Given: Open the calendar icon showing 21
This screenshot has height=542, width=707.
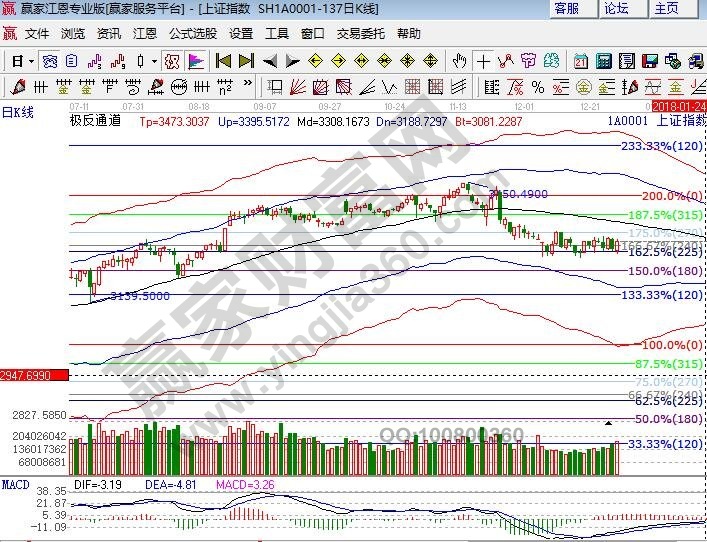Looking at the screenshot, I should [x=581, y=61].
